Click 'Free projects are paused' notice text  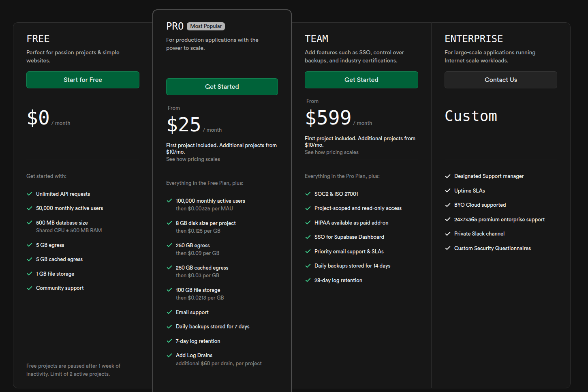pyautogui.click(x=73, y=370)
